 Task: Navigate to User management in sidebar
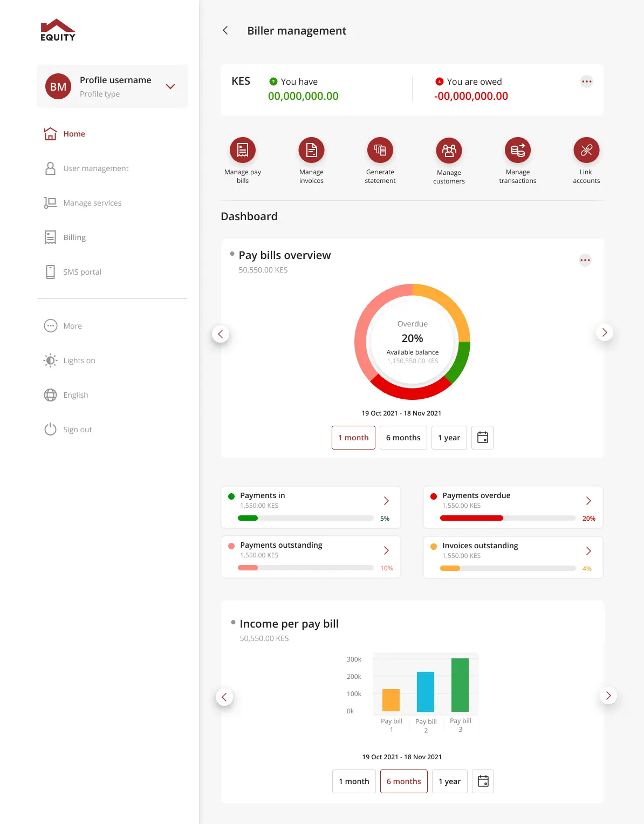point(95,168)
